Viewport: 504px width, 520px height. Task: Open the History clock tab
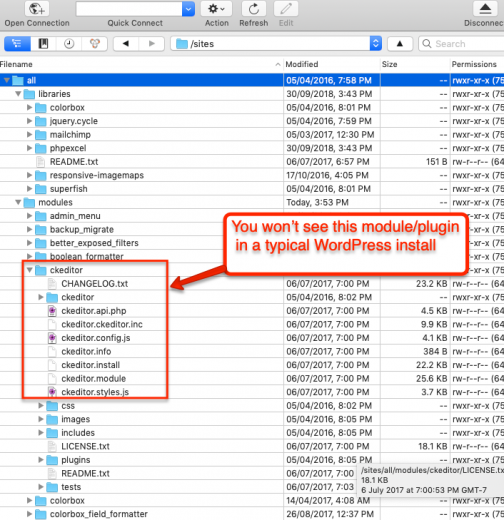pos(69,44)
